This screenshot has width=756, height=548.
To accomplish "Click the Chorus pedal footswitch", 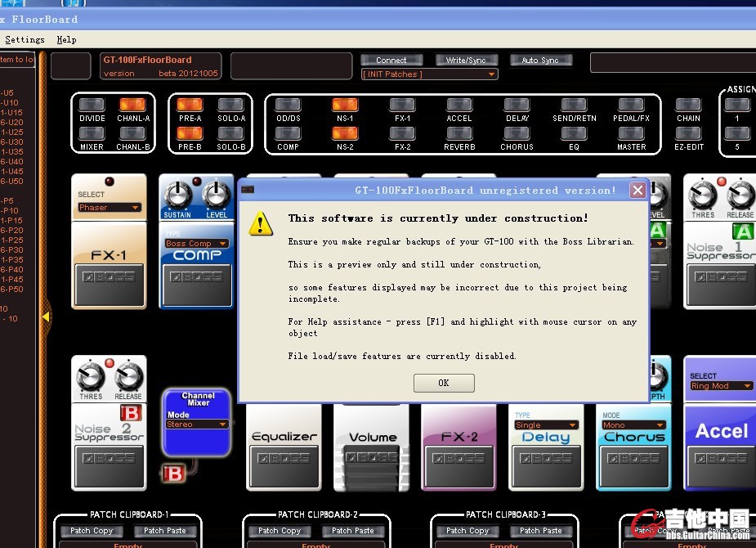I will coord(633,466).
